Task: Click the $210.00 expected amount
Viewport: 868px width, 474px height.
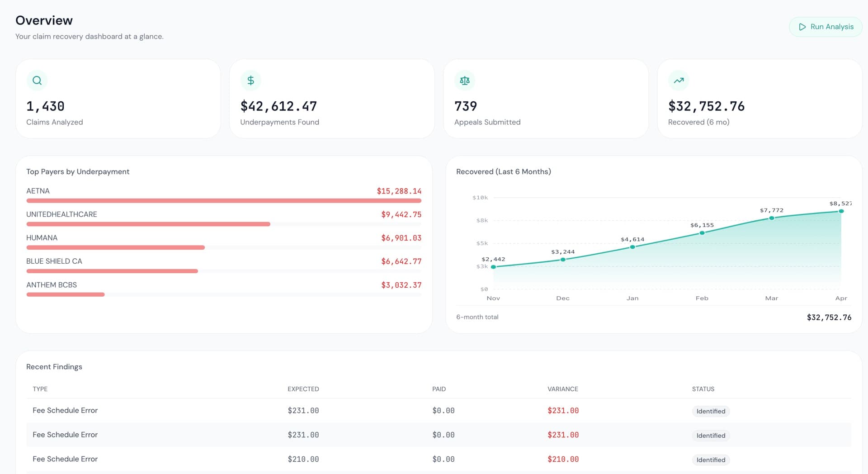Action: [303, 459]
